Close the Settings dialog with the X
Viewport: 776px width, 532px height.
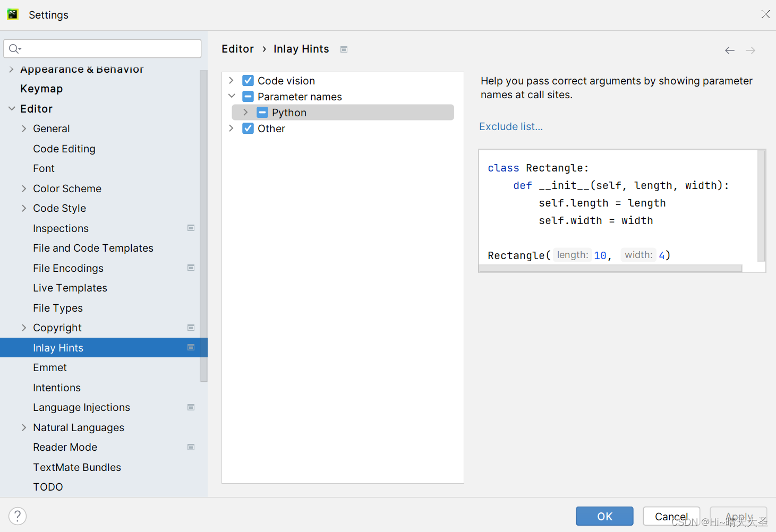click(765, 14)
